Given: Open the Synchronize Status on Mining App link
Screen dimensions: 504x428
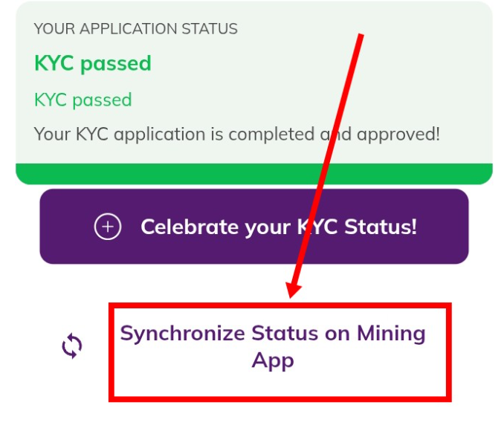Looking at the screenshot, I should pyautogui.click(x=273, y=346).
